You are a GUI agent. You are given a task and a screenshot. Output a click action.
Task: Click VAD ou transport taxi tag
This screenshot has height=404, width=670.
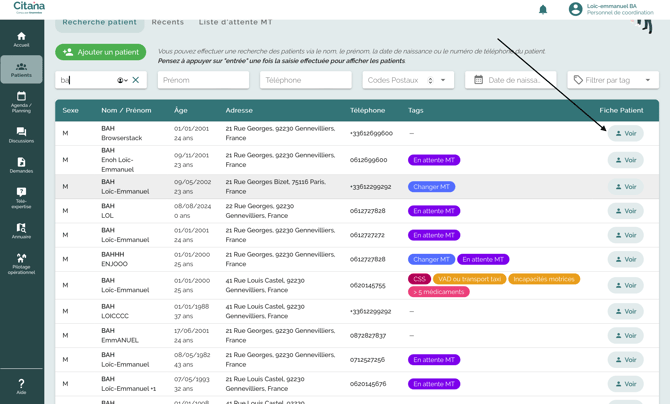469,279
